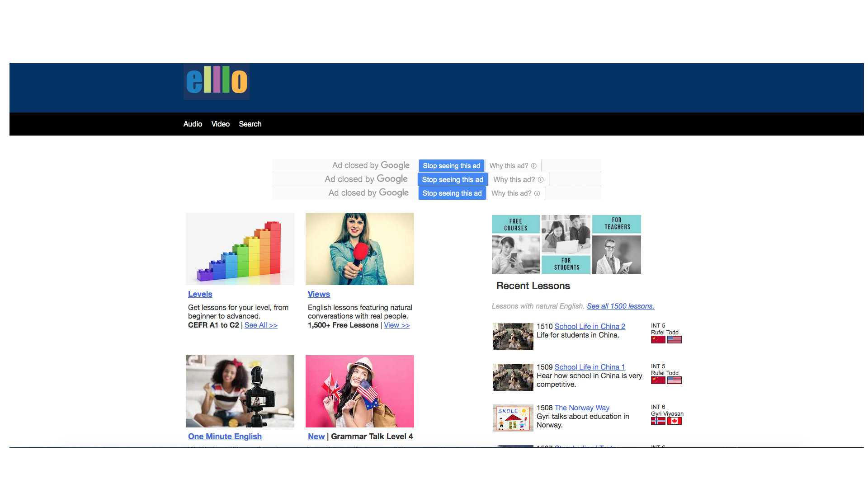Click lesson 1508 Skole drawing thumbnail
Screen dimensions: 868x488
[x=513, y=418]
